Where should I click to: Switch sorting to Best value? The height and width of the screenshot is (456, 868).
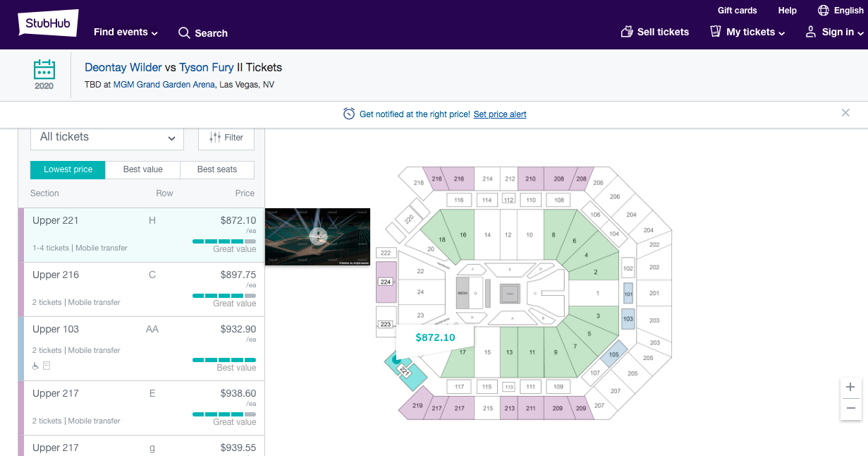coord(142,169)
